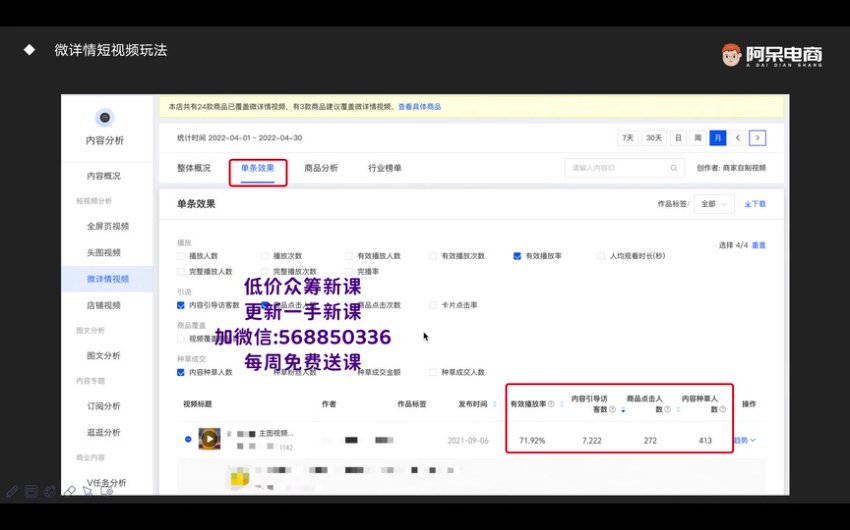850x530 pixels.
Task: Sort by the 内容引导访客数 column arrow
Action: tap(622, 410)
